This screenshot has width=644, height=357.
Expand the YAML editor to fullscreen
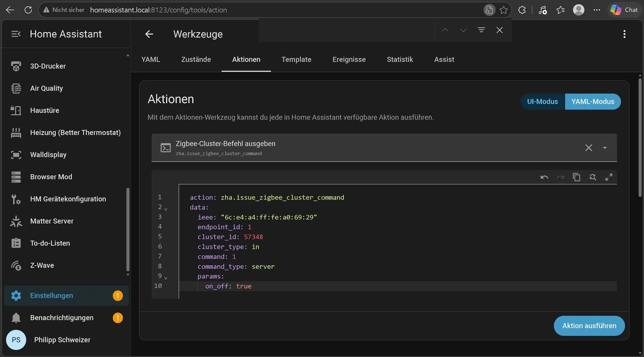coord(609,177)
